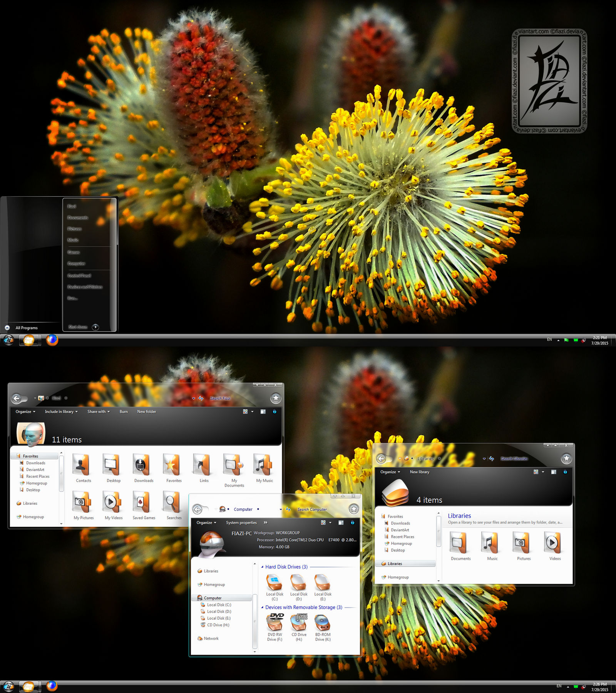Open Control Panel from the Start menu
The width and height of the screenshot is (616, 693).
click(x=79, y=276)
